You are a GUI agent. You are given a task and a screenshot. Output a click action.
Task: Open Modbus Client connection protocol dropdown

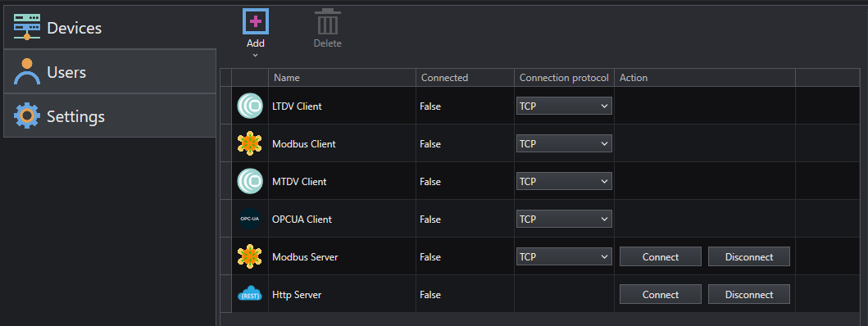564,143
